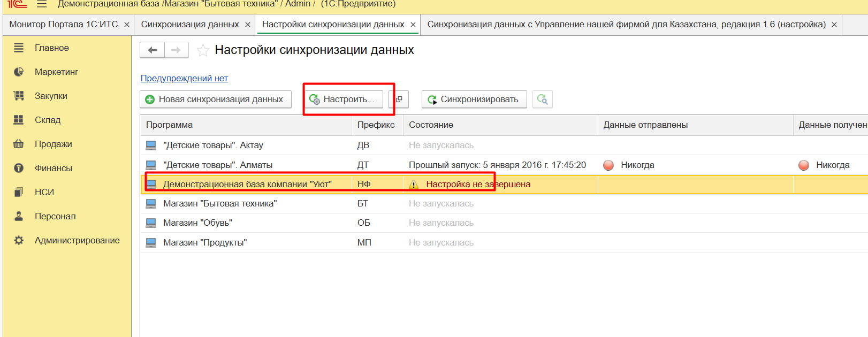The width and height of the screenshot is (868, 337).
Task: Go to the Склад section
Action: [x=48, y=120]
